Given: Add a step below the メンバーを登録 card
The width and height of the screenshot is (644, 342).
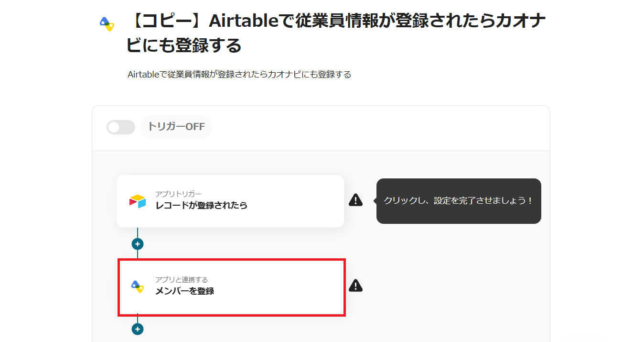Looking at the screenshot, I should (138, 329).
